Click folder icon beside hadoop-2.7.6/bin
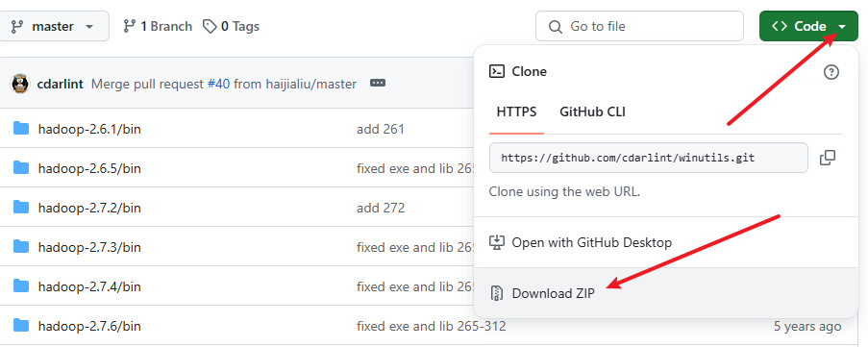Viewport: 868px width, 347px height. point(21,326)
